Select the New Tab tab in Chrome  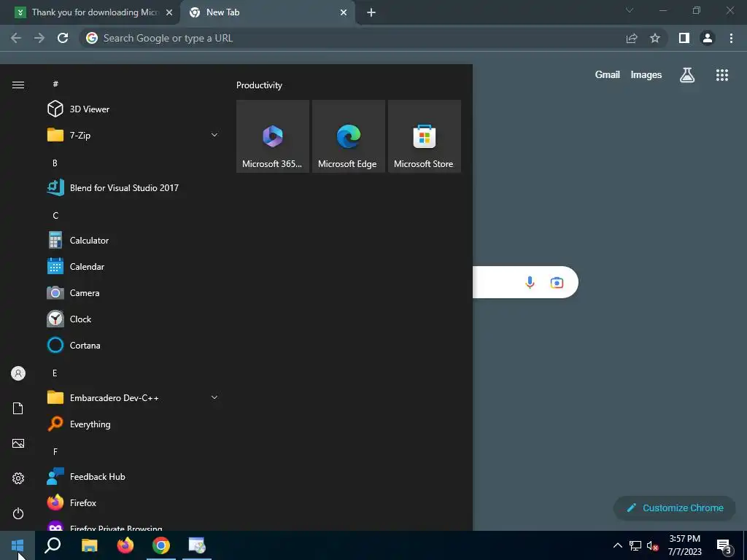tap(267, 12)
